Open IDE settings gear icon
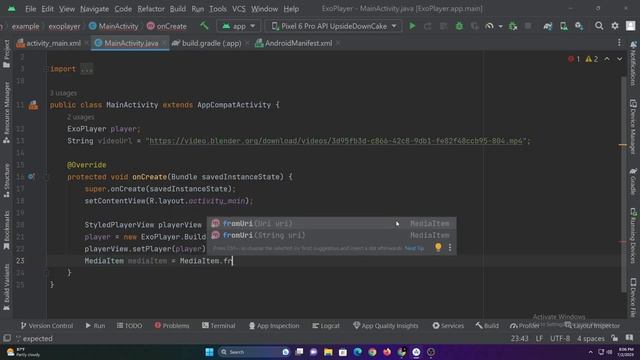 click(615, 26)
